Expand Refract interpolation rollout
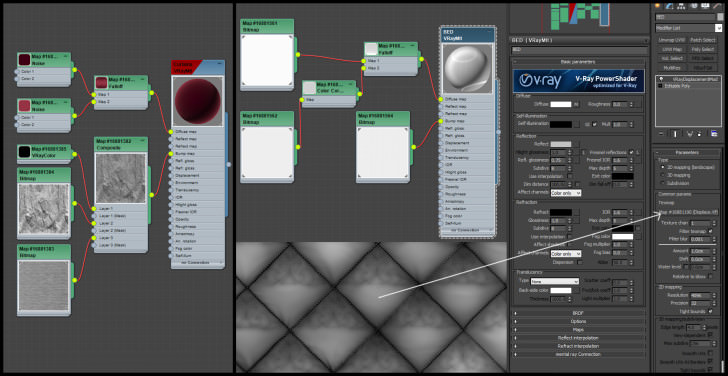This screenshot has width=728, height=376. pos(578,346)
